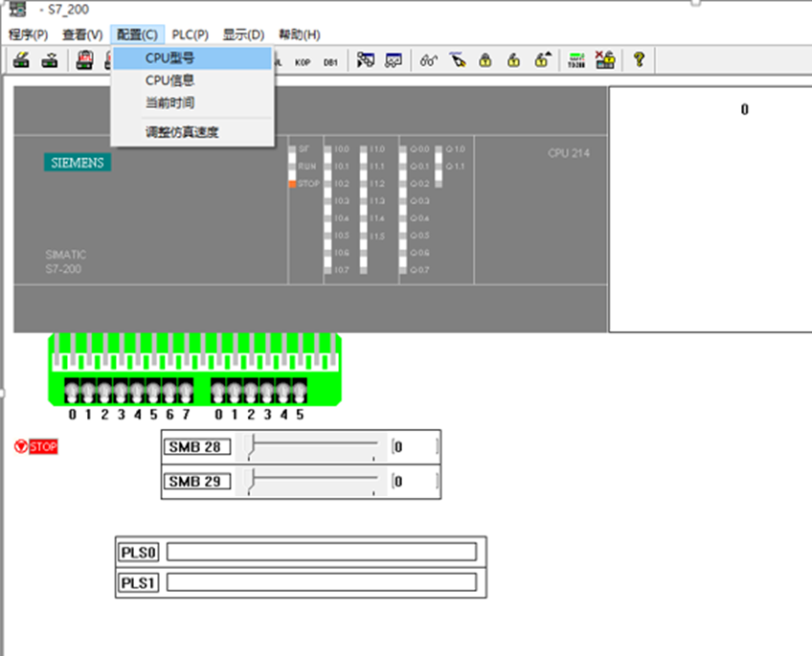Toggle input switch 6 in first I0 bank
812x656 pixels.
[169, 392]
